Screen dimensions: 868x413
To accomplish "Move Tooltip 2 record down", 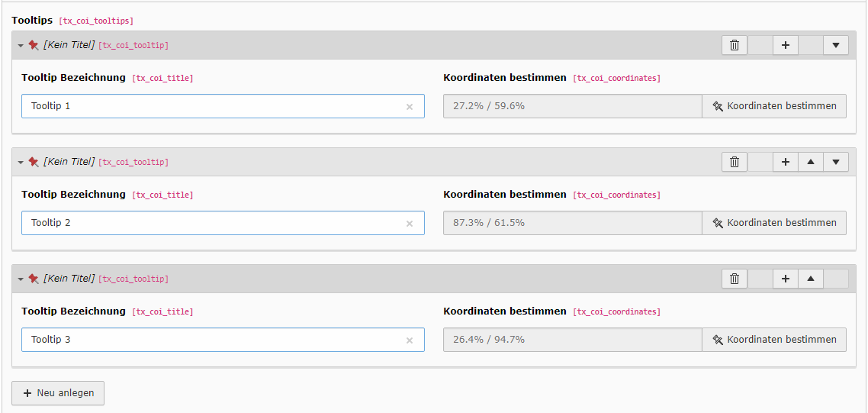I will [x=836, y=162].
